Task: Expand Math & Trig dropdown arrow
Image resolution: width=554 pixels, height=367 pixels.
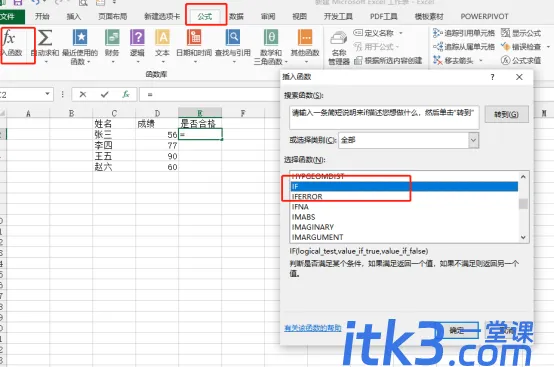Action: 286,62
